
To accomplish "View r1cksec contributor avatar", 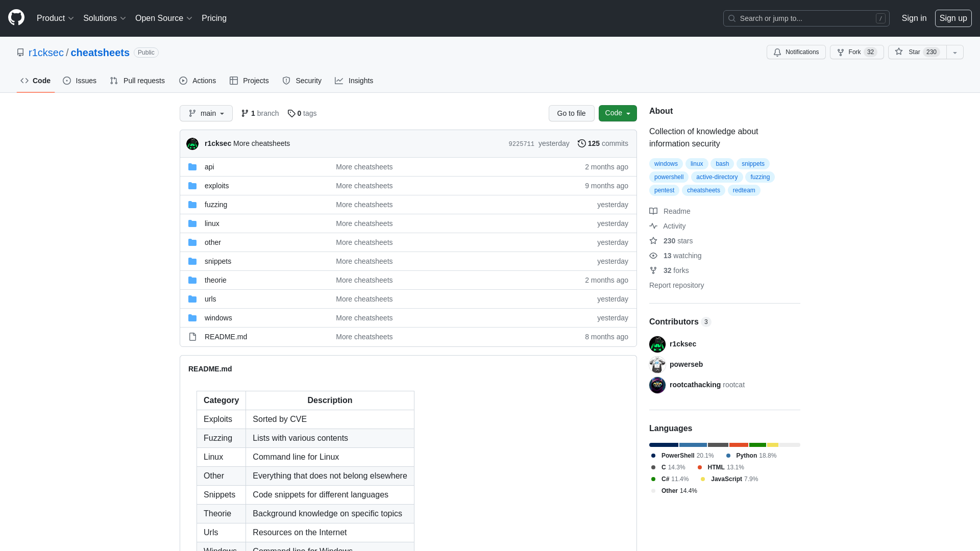I will point(657,344).
